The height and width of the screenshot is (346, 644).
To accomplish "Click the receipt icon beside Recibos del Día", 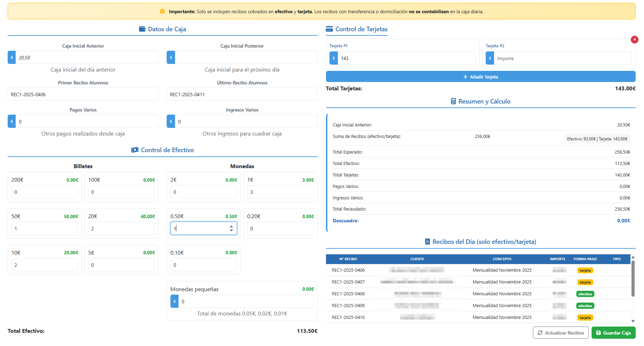I will [x=427, y=242].
